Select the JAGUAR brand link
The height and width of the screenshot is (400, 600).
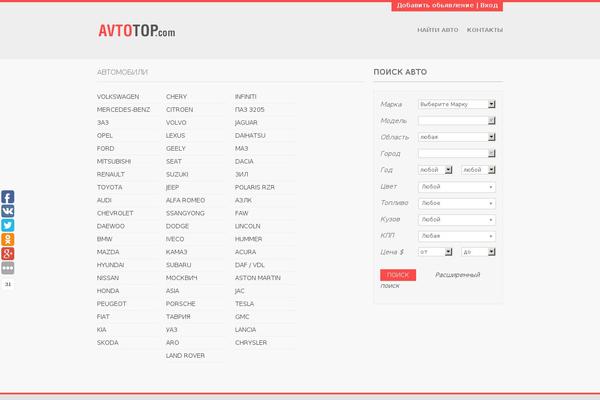(246, 123)
